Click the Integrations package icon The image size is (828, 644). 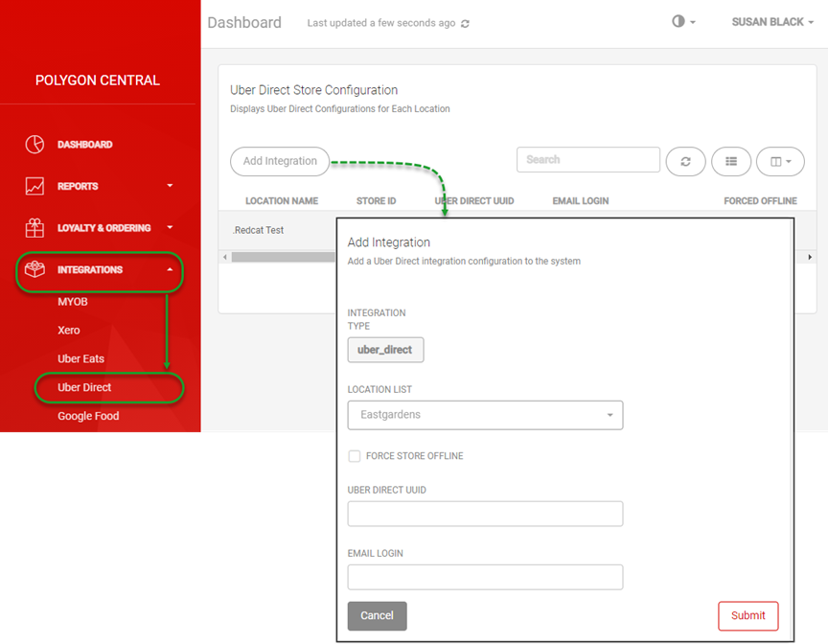pos(34,270)
